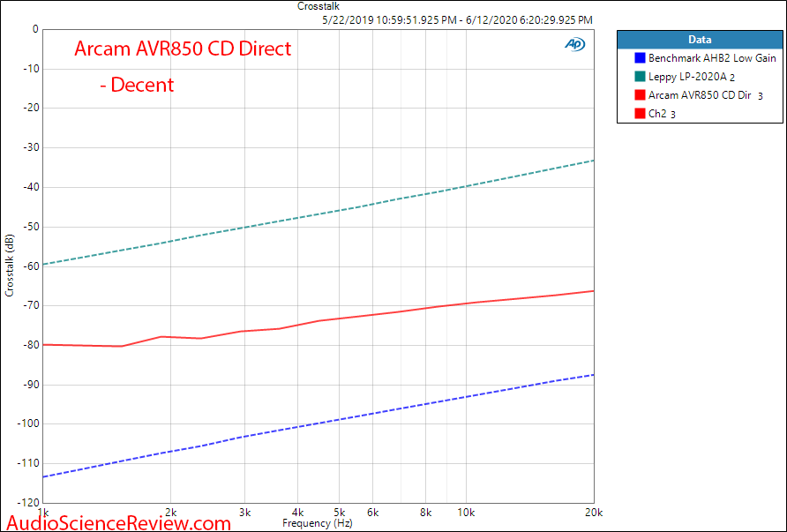Click the 3k frequency axis tick label
Screen dimensions: 787x532
pyautogui.click(x=245, y=513)
